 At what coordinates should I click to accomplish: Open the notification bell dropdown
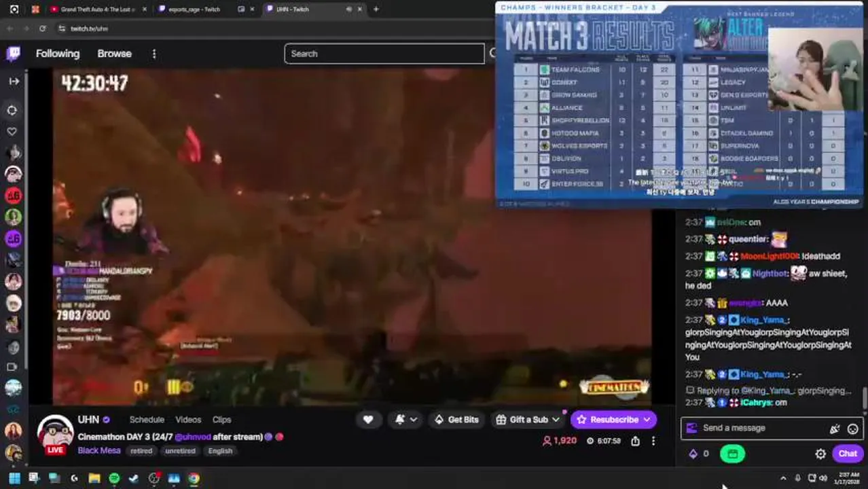click(x=406, y=420)
